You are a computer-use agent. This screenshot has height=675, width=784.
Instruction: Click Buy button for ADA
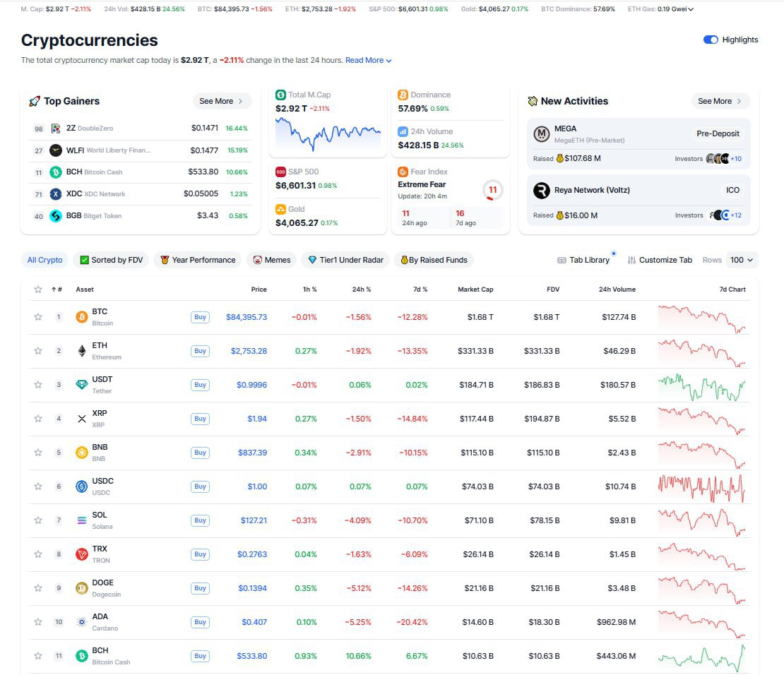200,622
